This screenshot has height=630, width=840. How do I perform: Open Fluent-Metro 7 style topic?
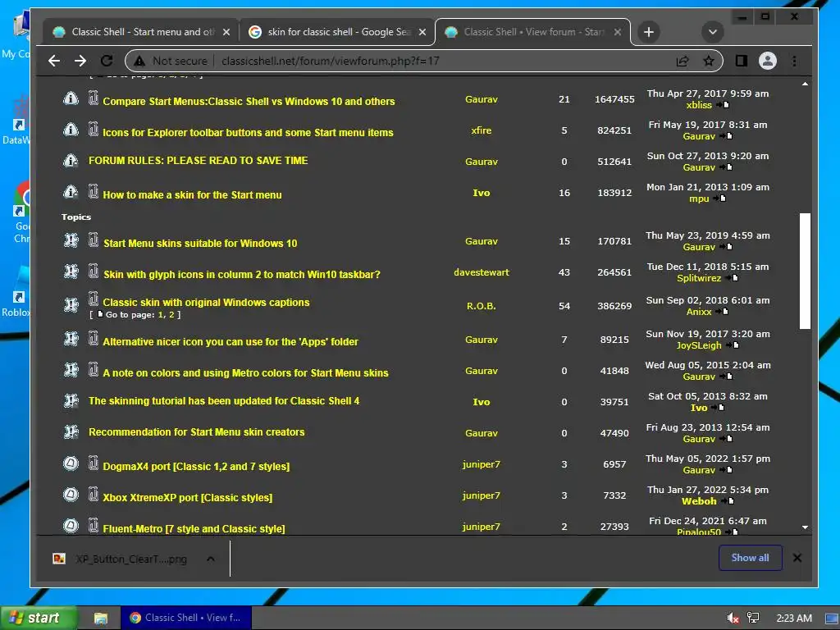(194, 529)
